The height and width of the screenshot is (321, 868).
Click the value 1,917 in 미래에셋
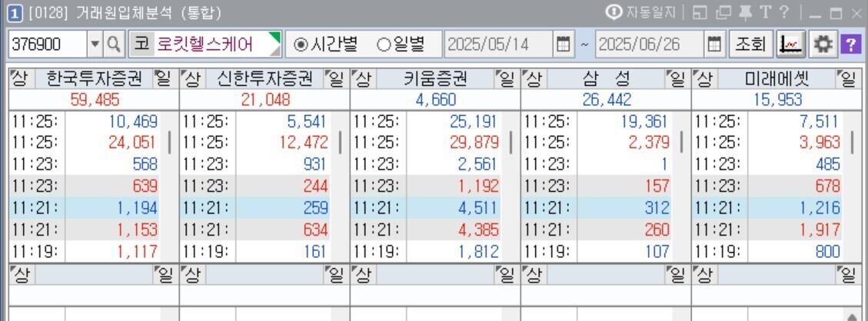click(820, 230)
